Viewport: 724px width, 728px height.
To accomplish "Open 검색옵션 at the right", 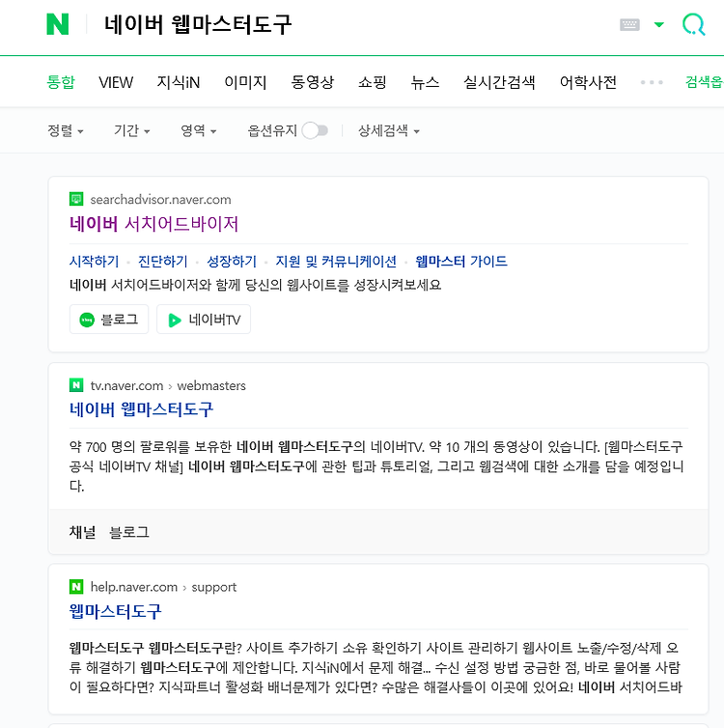I will 704,82.
